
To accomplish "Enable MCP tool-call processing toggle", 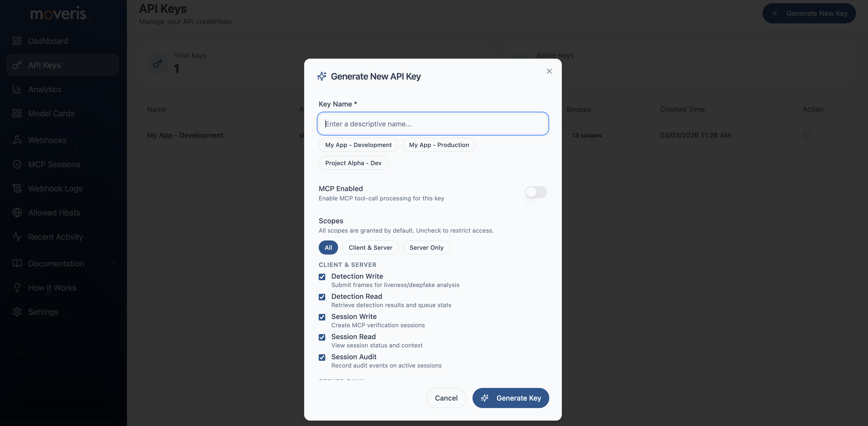I will point(535,192).
